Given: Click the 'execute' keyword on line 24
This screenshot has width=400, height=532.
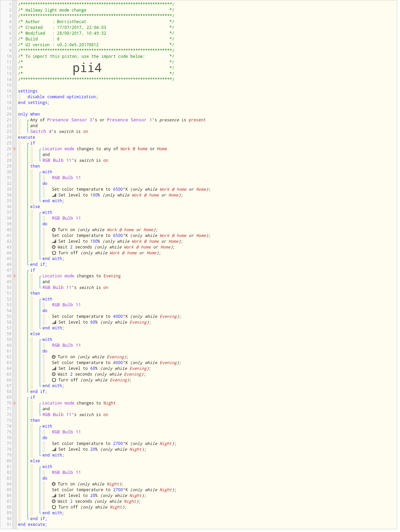Looking at the screenshot, I should pos(26,137).
